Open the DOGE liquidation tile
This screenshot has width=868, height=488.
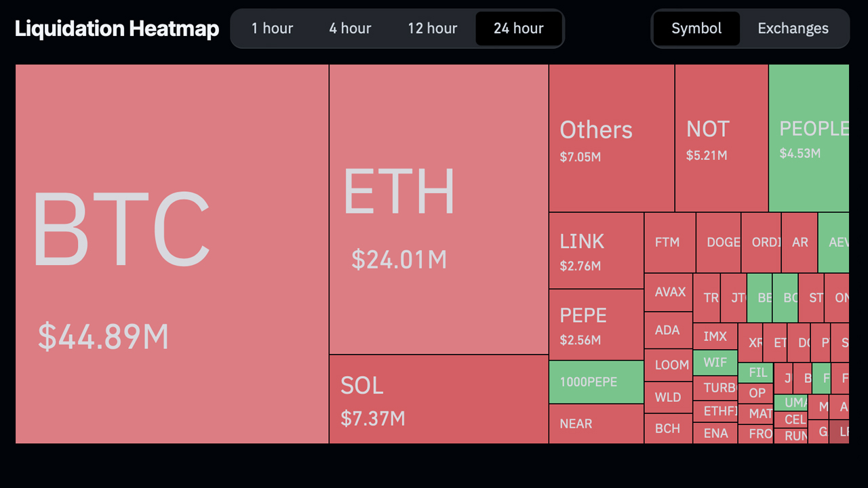point(720,242)
